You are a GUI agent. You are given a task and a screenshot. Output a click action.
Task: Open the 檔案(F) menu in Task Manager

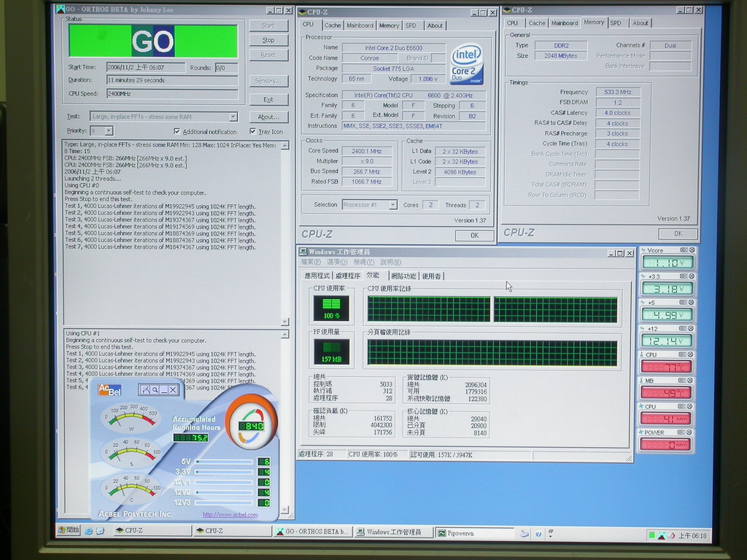click(311, 262)
